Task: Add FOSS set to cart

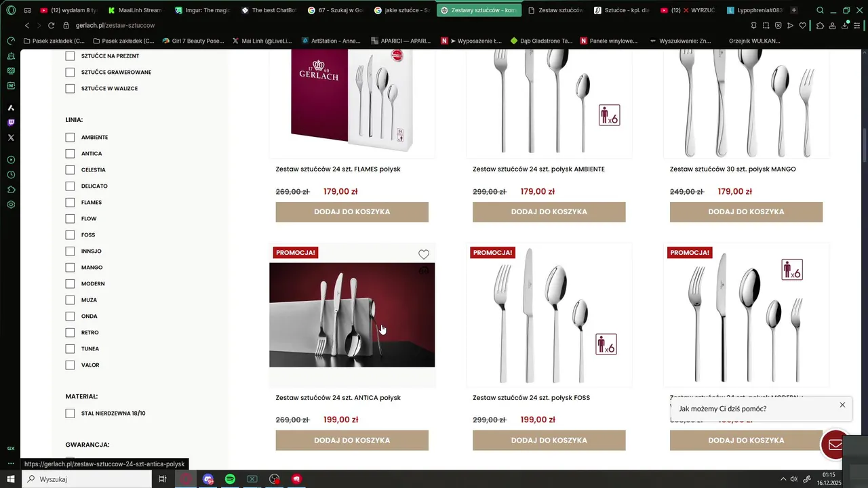Action: click(x=549, y=440)
